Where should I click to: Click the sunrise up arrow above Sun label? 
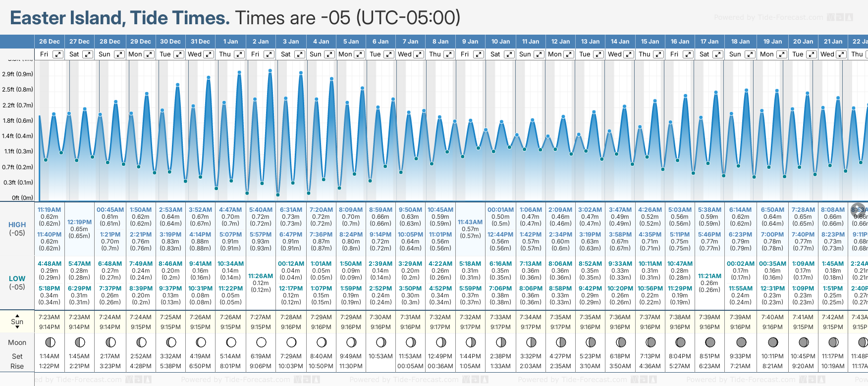coord(17,315)
